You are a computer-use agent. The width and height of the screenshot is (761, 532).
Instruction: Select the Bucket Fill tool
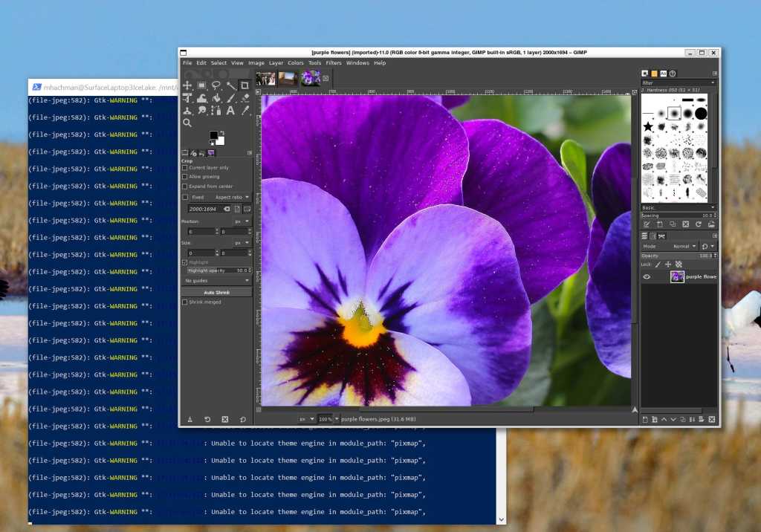[216, 98]
